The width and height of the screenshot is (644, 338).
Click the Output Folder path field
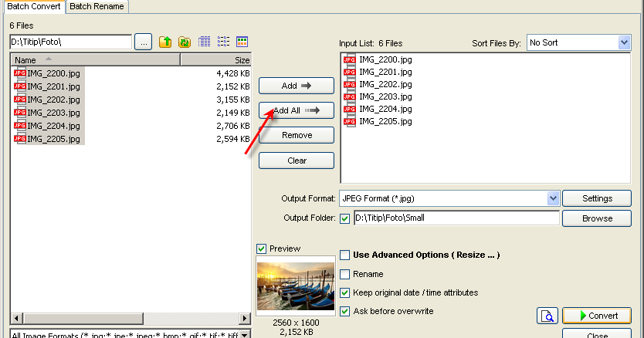pos(456,218)
